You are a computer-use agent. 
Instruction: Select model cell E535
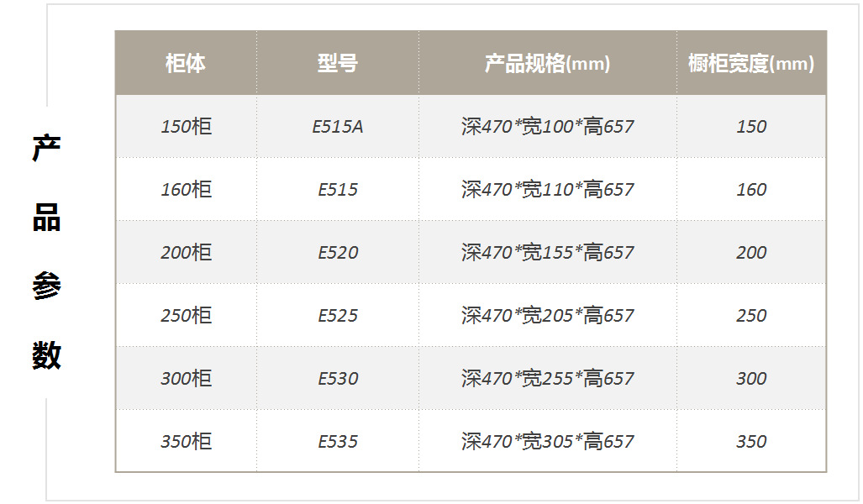338,442
